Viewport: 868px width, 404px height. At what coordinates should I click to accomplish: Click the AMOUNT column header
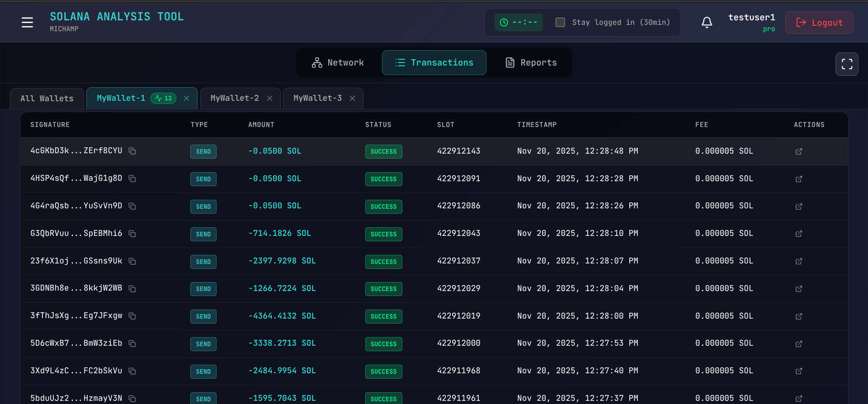261,125
